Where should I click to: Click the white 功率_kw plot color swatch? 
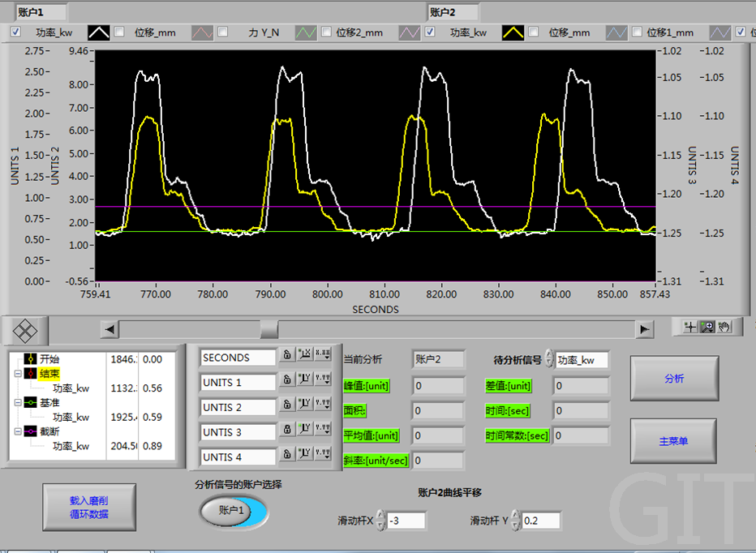tap(99, 32)
